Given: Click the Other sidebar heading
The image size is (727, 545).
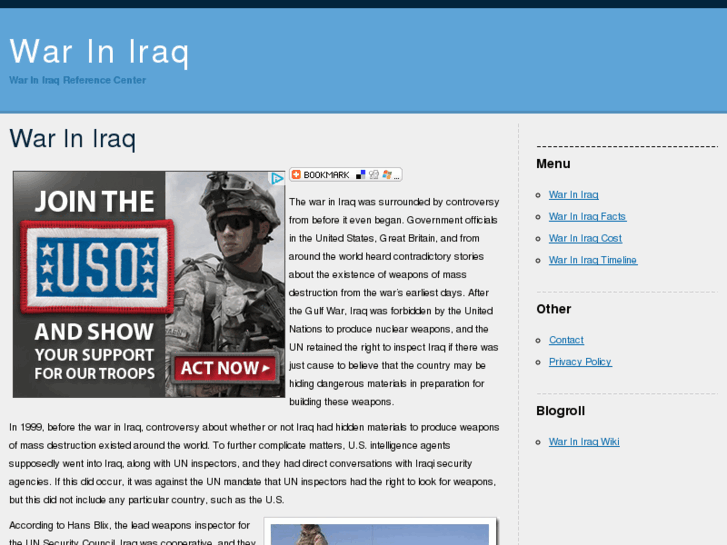Looking at the screenshot, I should [554, 309].
